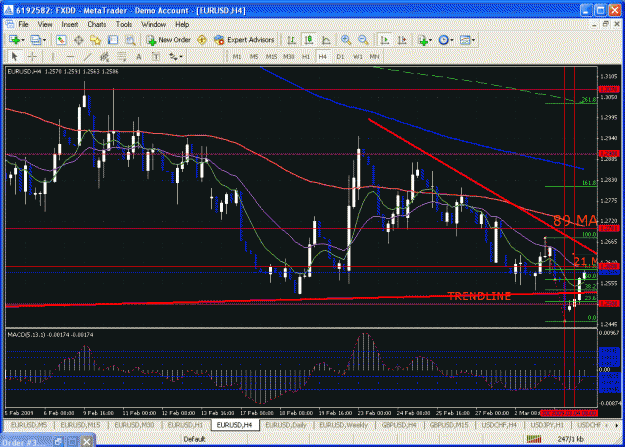Expand the Profiles dropdown arrow

44,40
